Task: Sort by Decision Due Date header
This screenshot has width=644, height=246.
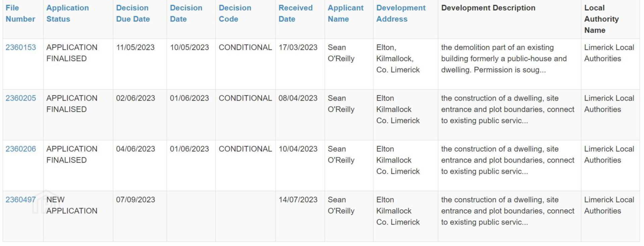Action: click(x=133, y=13)
